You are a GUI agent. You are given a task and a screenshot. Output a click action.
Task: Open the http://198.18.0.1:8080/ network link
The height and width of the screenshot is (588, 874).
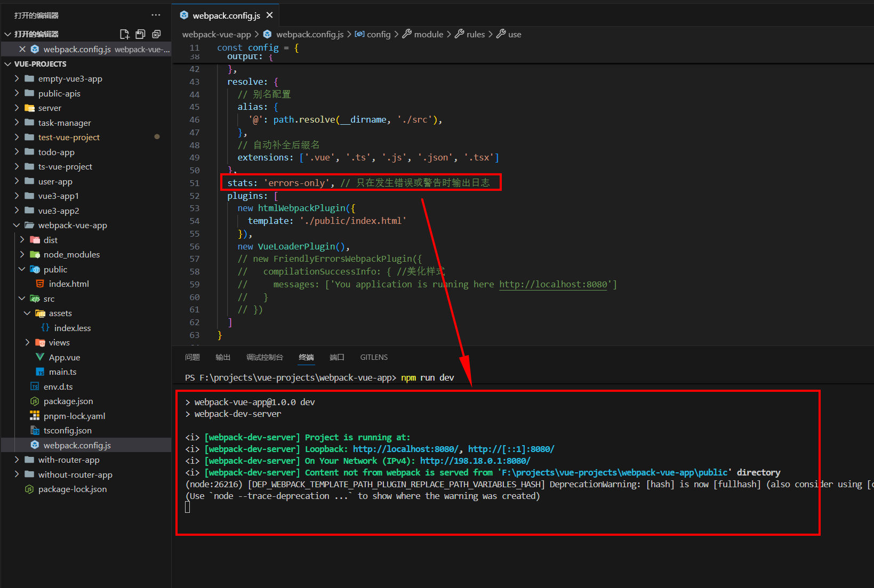point(475,461)
